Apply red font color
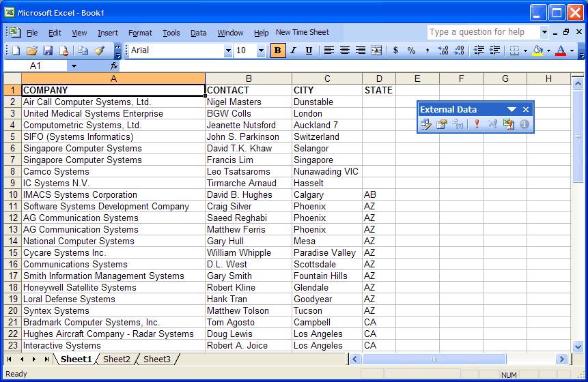 (561, 50)
